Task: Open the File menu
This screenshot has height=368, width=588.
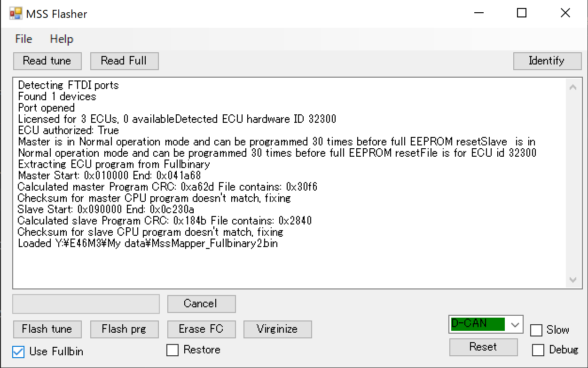Action: pyautogui.click(x=24, y=39)
